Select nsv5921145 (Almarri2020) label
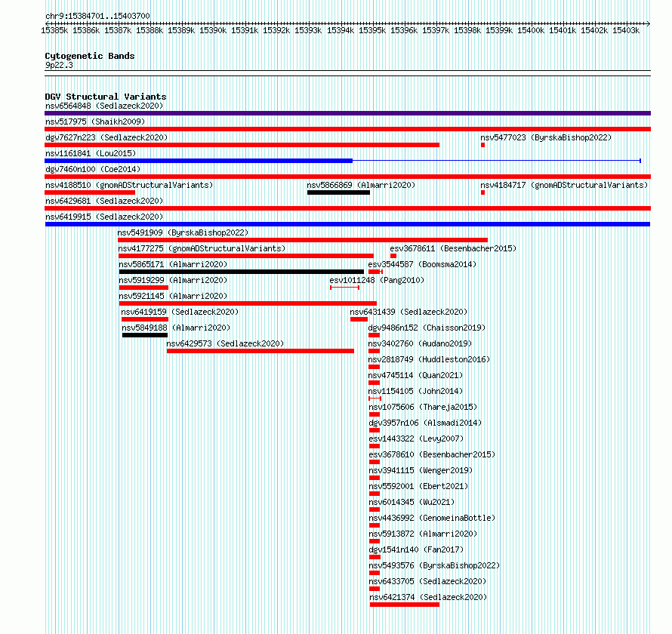This screenshot has width=672, height=634. click(173, 296)
